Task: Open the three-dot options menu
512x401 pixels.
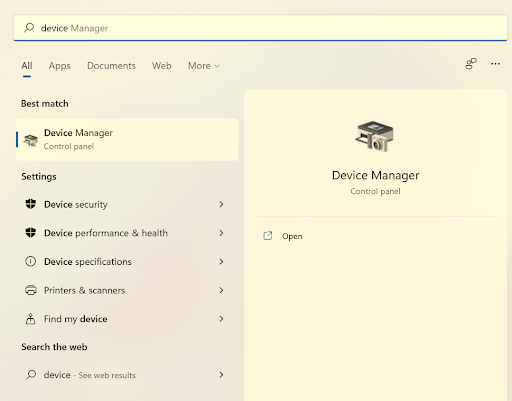Action: 495,64
